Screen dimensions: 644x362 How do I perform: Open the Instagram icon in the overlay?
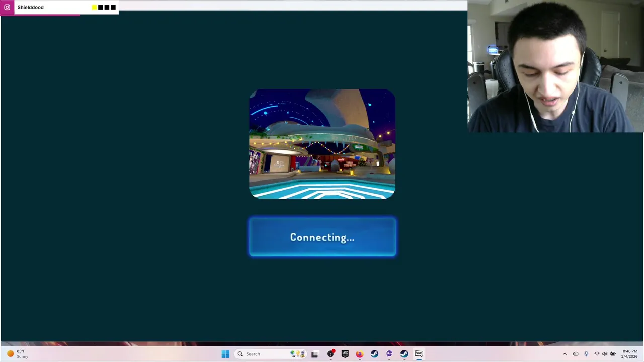[7, 7]
